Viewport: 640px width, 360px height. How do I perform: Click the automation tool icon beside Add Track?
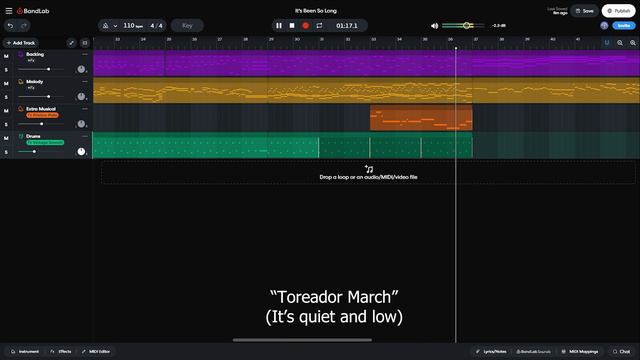71,43
